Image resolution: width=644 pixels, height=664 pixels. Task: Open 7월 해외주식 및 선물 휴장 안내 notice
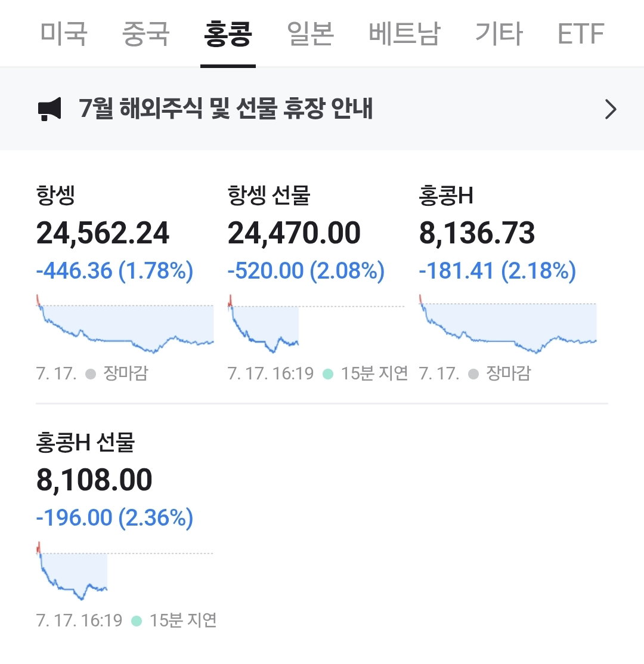225,109
